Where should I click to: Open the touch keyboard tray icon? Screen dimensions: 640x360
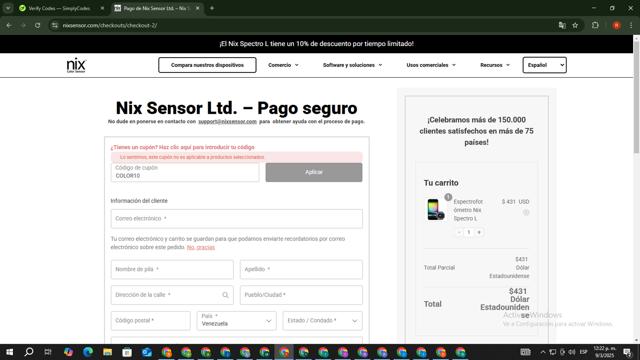pyautogui.click(x=525, y=352)
